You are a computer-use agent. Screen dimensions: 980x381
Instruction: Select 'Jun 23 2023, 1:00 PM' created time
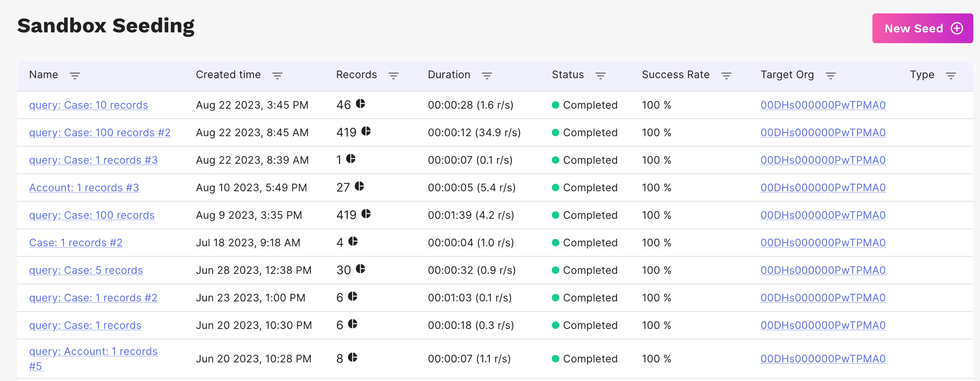[250, 298]
